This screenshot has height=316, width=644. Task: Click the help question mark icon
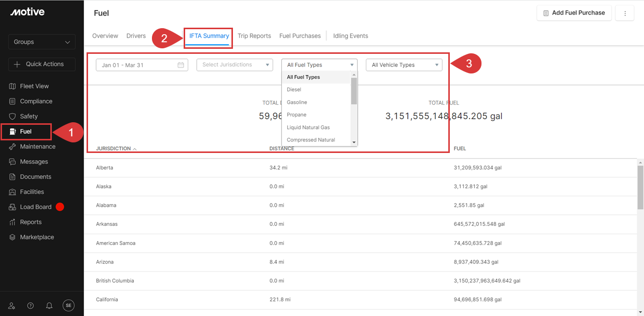(31, 305)
